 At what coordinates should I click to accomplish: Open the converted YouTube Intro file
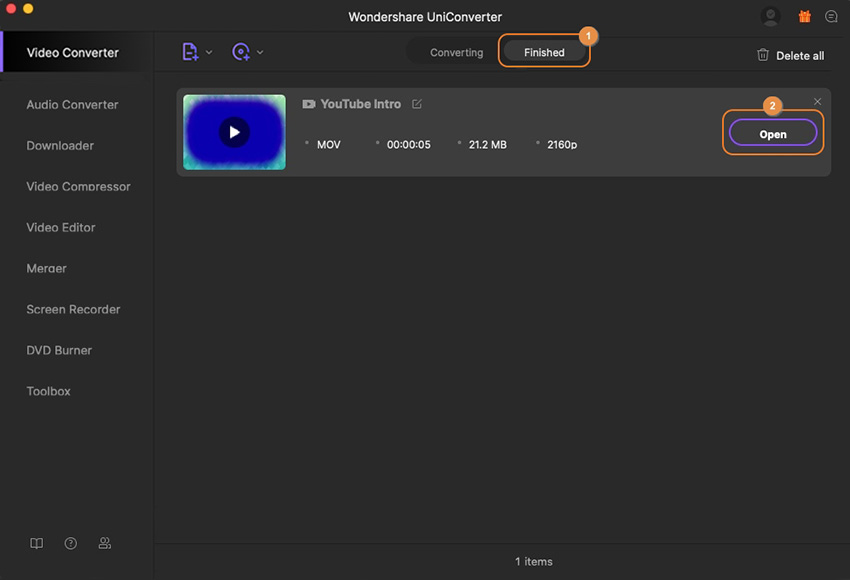[x=773, y=134]
